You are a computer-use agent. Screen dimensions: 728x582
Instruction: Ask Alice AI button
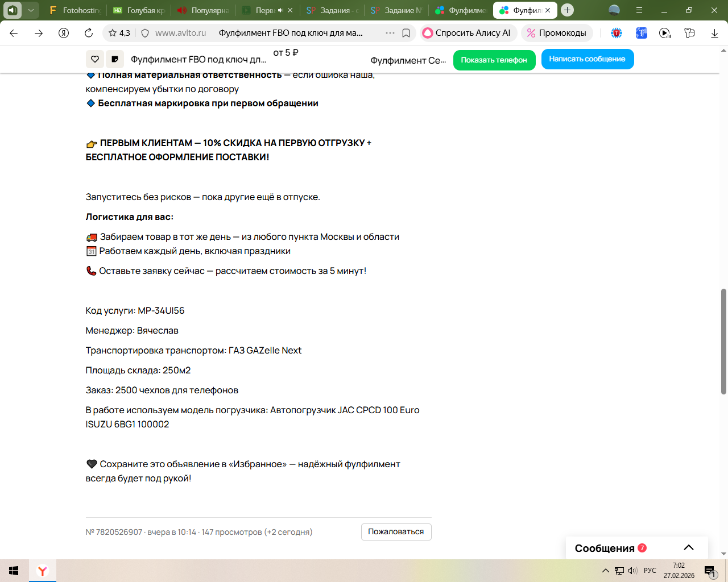pyautogui.click(x=468, y=33)
